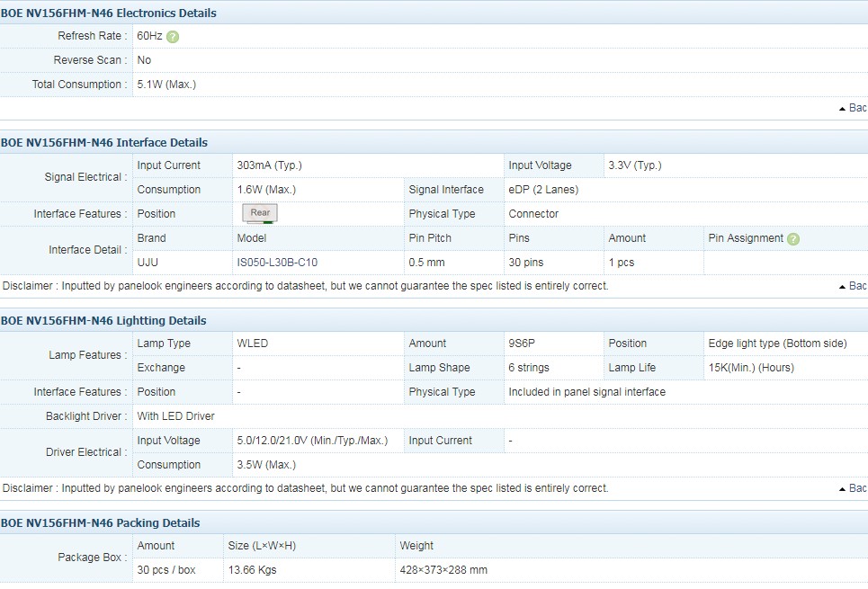
Task: Click the Pins column header
Action: (x=519, y=238)
